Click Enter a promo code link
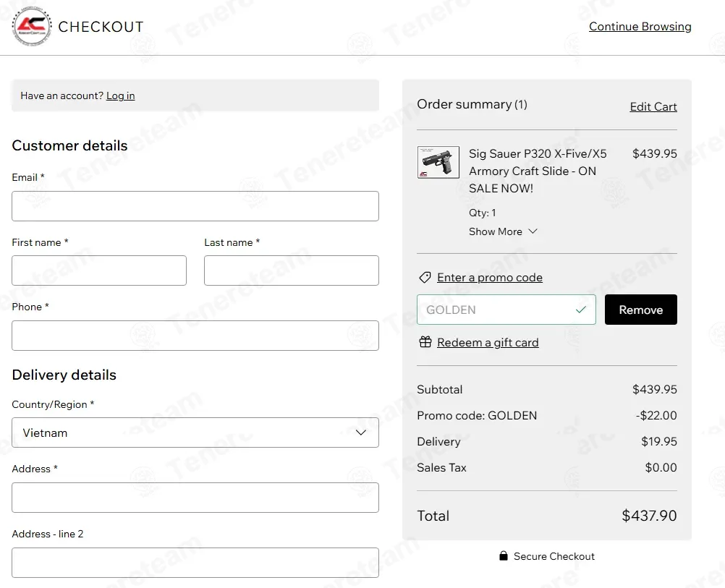 tap(489, 278)
